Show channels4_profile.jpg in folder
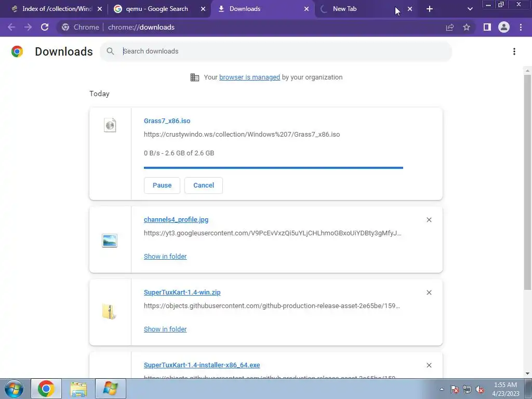Image resolution: width=532 pixels, height=399 pixels. coord(165,257)
